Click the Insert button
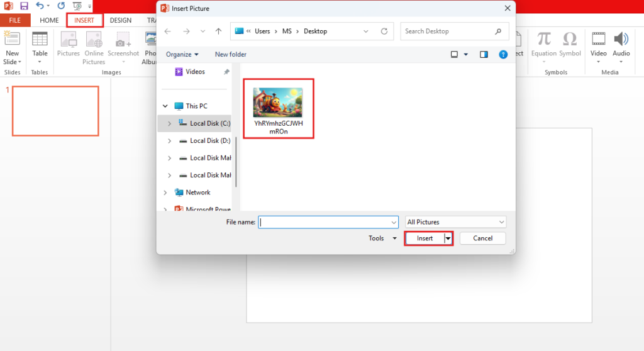The image size is (644, 351). click(425, 238)
